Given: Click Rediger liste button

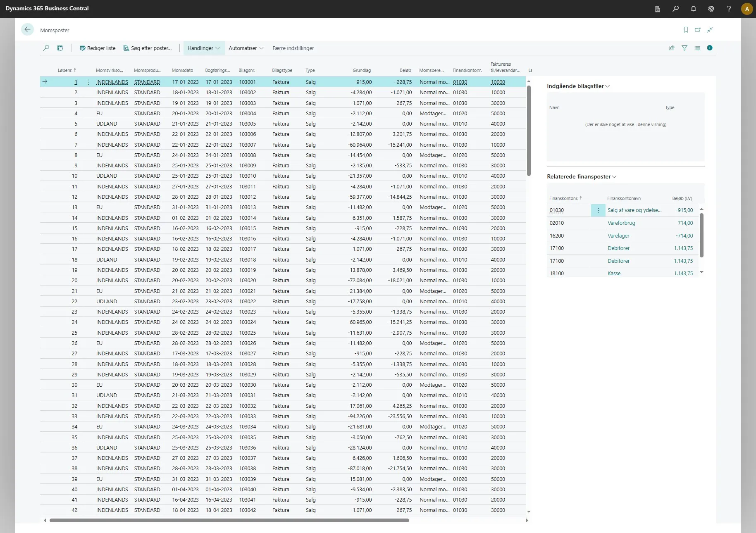Looking at the screenshot, I should coord(98,48).
